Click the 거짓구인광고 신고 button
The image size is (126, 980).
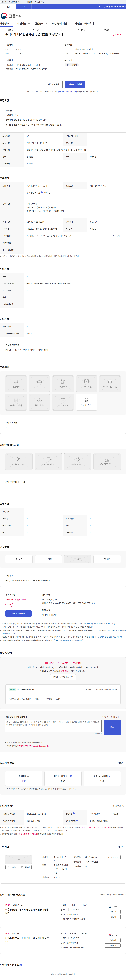tap(116, 806)
